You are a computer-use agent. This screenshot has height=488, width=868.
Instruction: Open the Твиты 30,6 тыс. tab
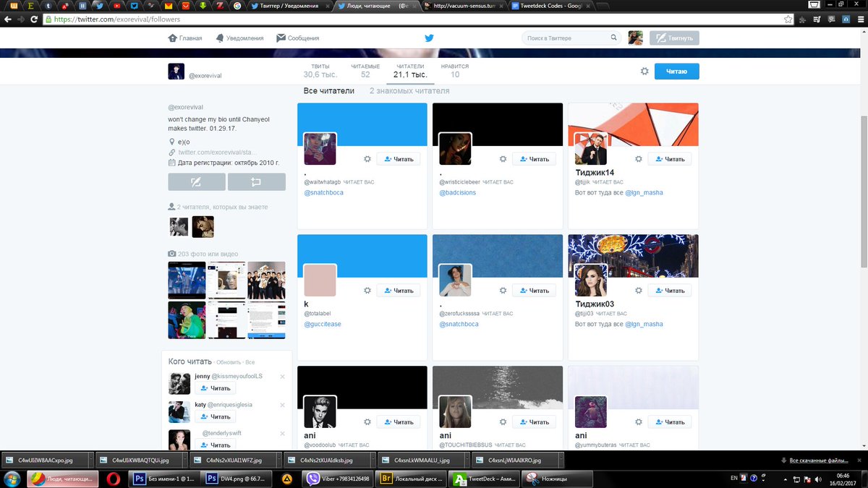[x=320, y=71]
